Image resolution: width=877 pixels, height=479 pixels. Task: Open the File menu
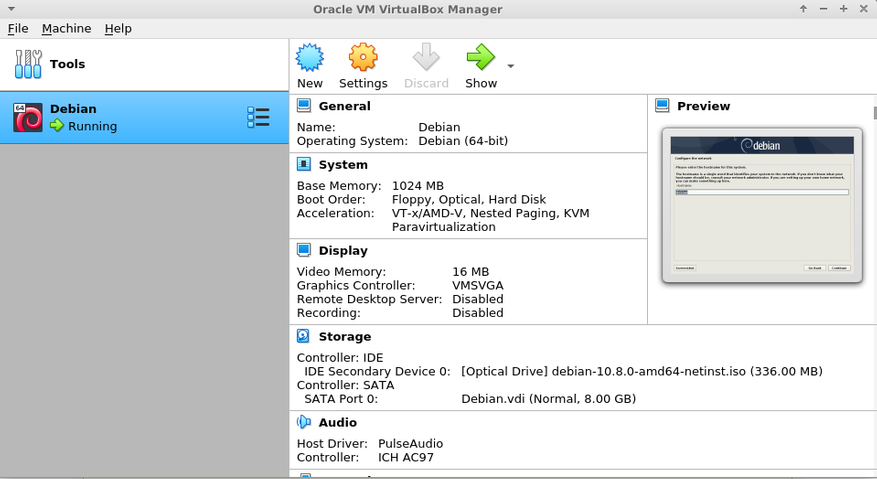point(18,29)
